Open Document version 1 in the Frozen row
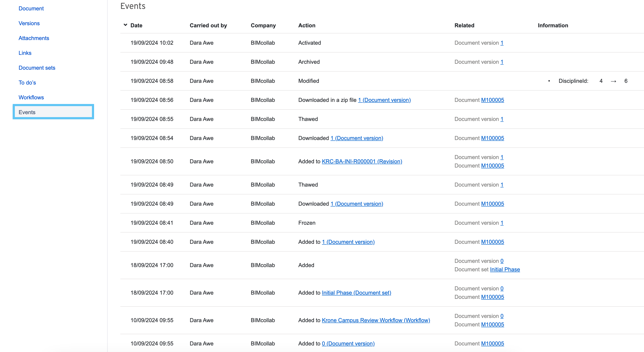Image resolution: width=644 pixels, height=352 pixels. [x=502, y=223]
